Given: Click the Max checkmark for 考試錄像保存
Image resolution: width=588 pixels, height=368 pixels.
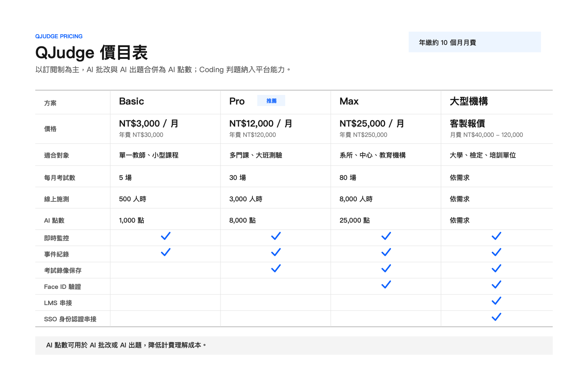Looking at the screenshot, I should (386, 268).
